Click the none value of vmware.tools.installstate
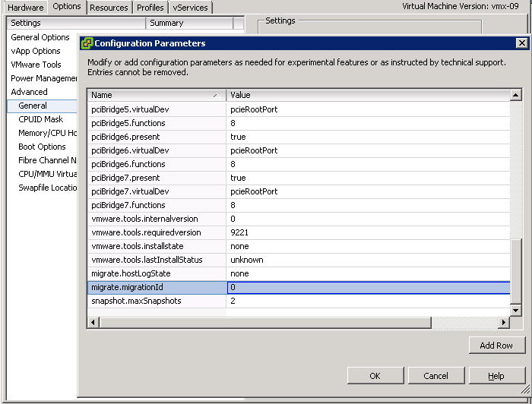This screenshot has width=532, height=404. coord(239,246)
